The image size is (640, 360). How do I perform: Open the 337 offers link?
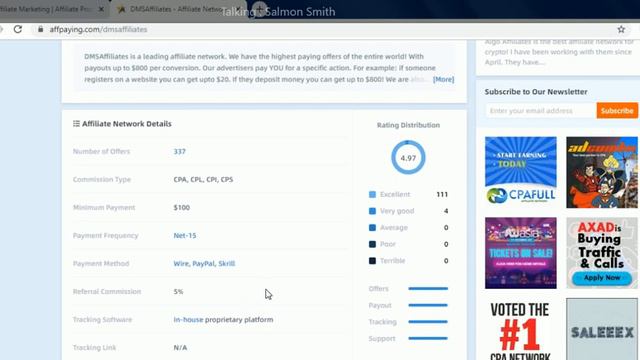pyautogui.click(x=180, y=151)
